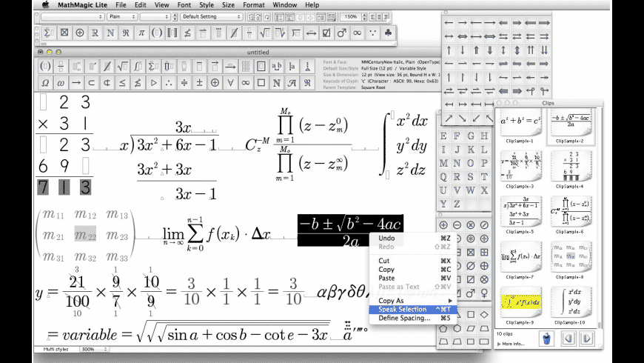Image resolution: width=644 pixels, height=363 pixels.
Task: Choose Undo from the context menu
Action: point(413,238)
